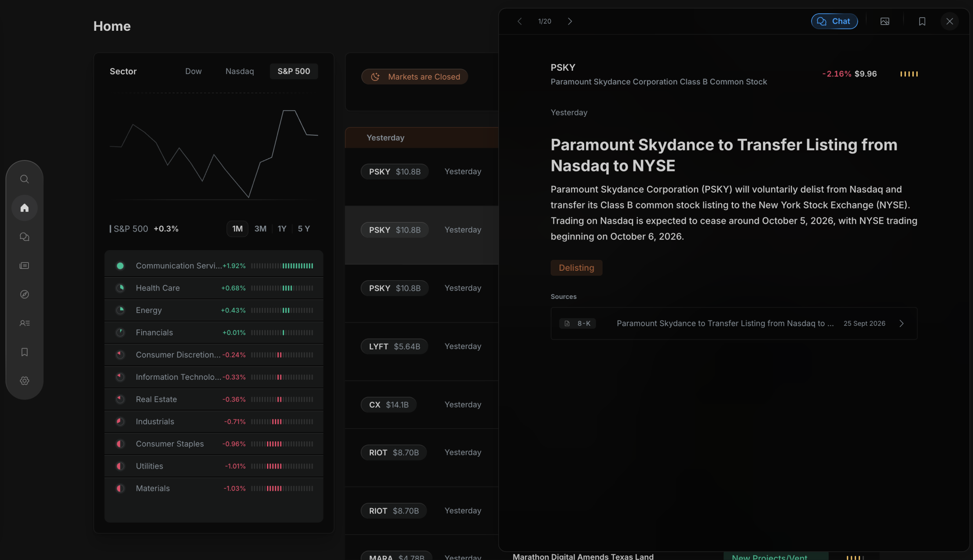Open the second RIOT $8.70B news item
Screen dimensions: 973x560
click(421, 511)
